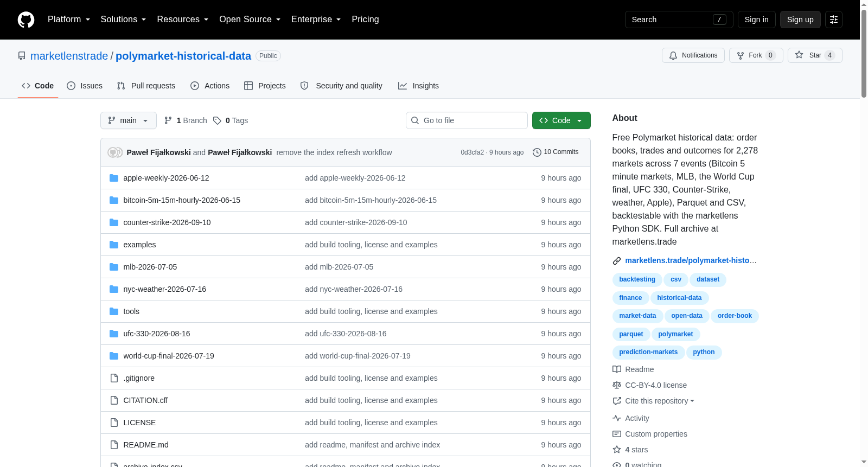
Task: Switch to the Security and quality tab
Action: pos(341,86)
